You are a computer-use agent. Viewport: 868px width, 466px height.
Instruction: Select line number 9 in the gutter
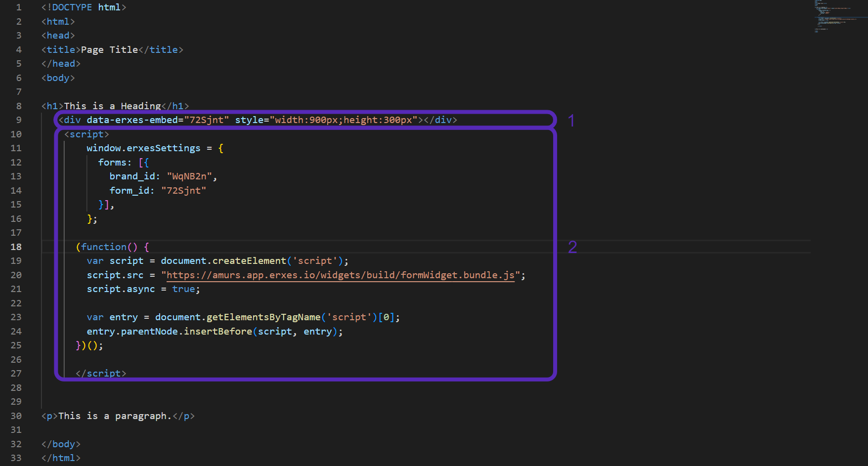click(x=19, y=120)
